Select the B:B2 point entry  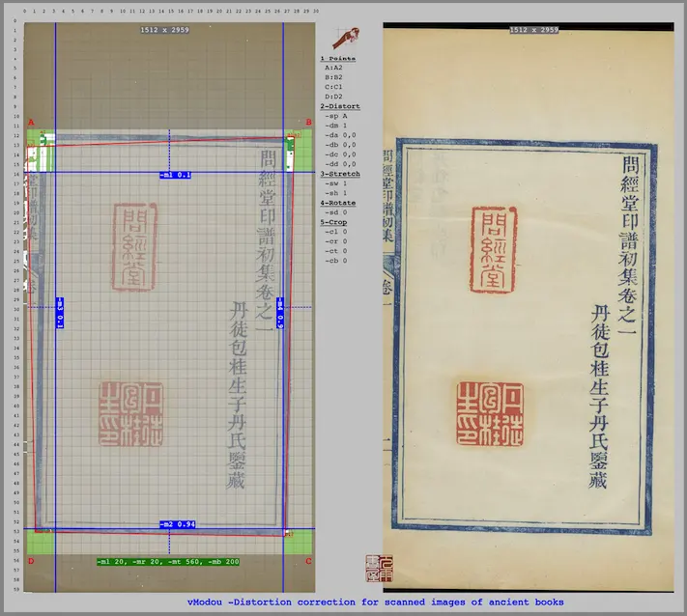[333, 77]
